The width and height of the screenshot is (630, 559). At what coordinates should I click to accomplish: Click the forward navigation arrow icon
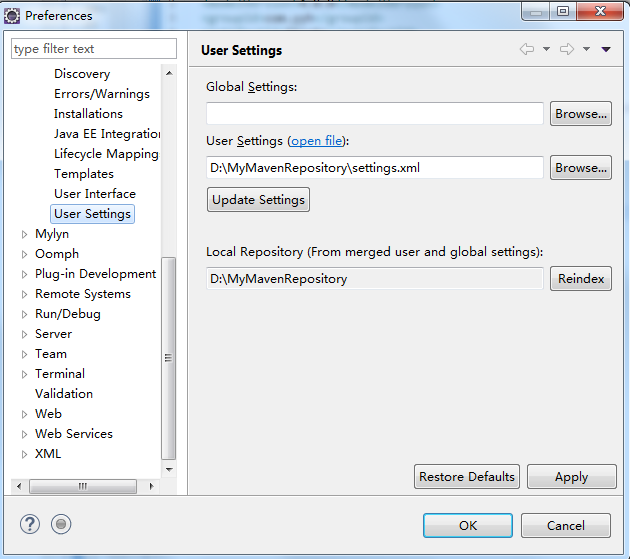pos(567,49)
